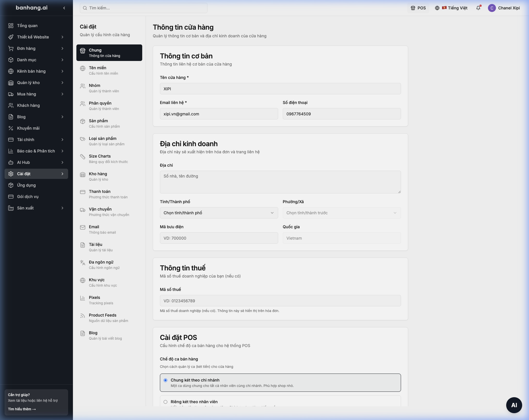Image resolution: width=529 pixels, height=420 pixels.
Task: Open Gói dịch vụ in the sidebar
Action: point(36,197)
